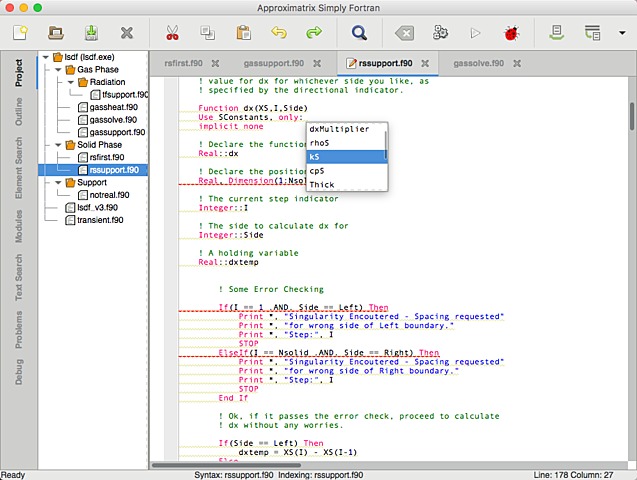Create a new file with toolbar icon
This screenshot has height=480, width=637.
(x=20, y=32)
